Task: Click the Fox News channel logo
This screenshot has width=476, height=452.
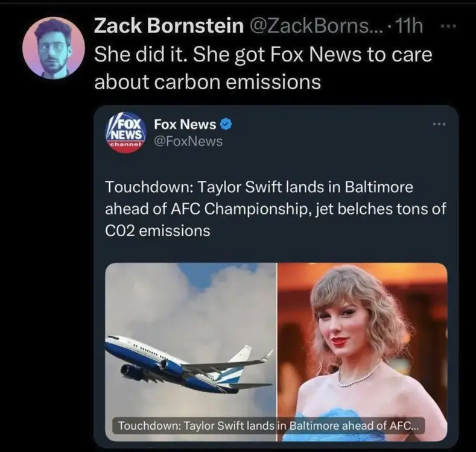Action: pos(125,133)
